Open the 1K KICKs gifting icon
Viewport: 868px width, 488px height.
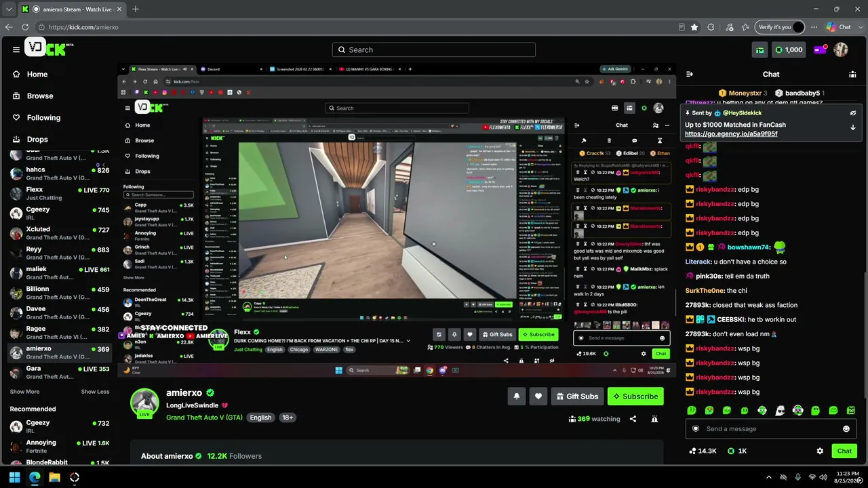(737, 451)
